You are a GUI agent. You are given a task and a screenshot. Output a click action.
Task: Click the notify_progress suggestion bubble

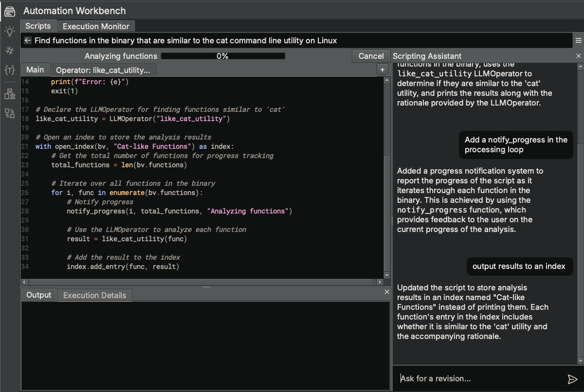coord(515,144)
